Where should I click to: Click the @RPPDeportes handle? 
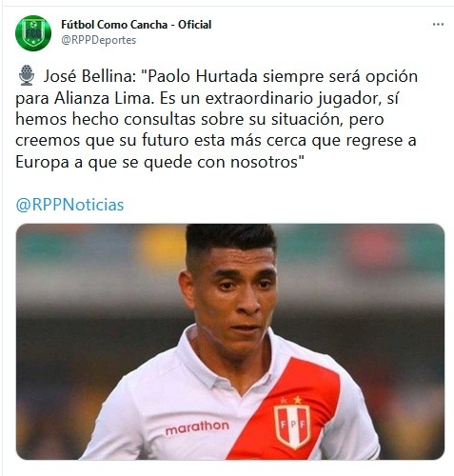click(99, 40)
